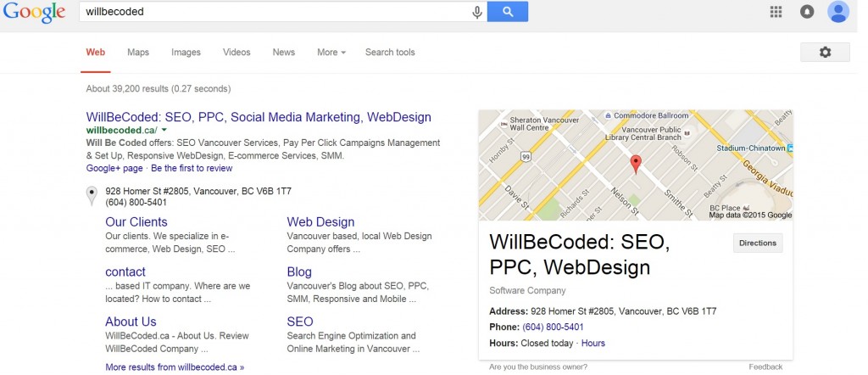Open the Google apps grid icon
This screenshot has width=868, height=375.
[776, 12]
